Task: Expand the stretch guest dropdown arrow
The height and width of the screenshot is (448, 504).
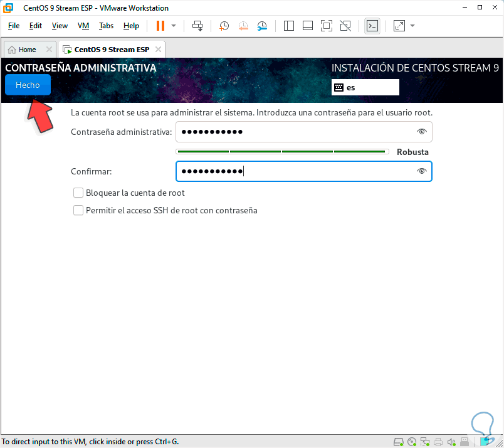Action: click(412, 26)
